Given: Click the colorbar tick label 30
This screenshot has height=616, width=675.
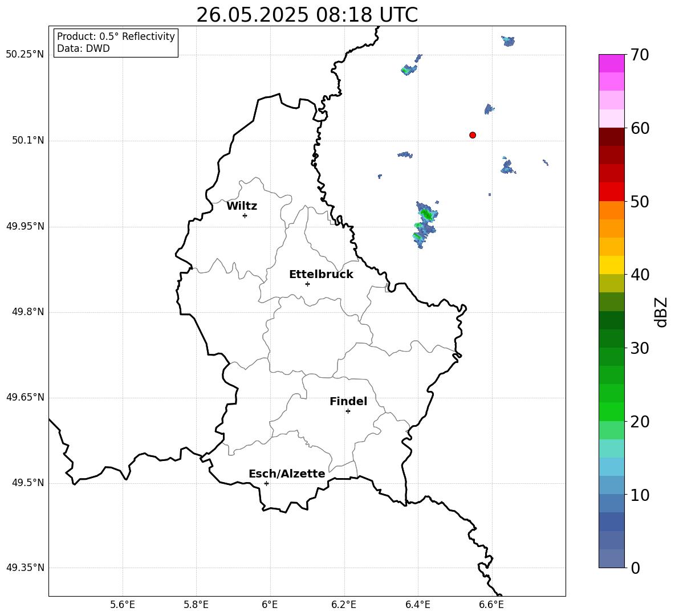Looking at the screenshot, I should click(640, 348).
